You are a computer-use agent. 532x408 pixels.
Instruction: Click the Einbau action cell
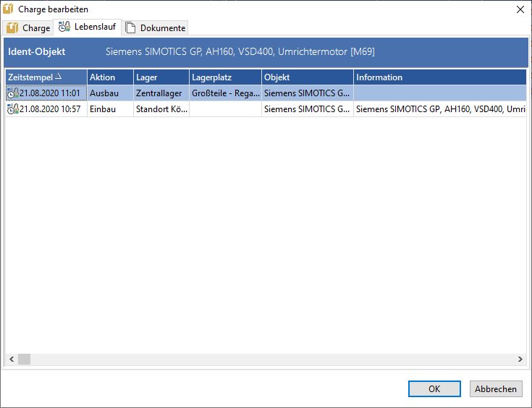(110, 109)
